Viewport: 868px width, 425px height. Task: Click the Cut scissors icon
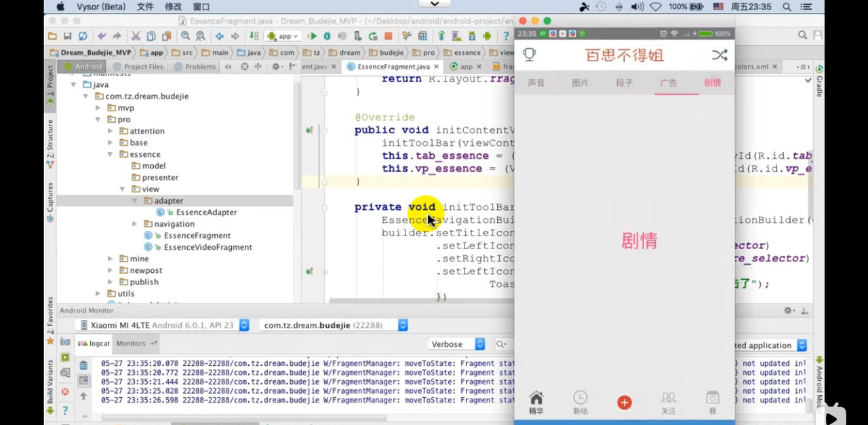coord(136,36)
